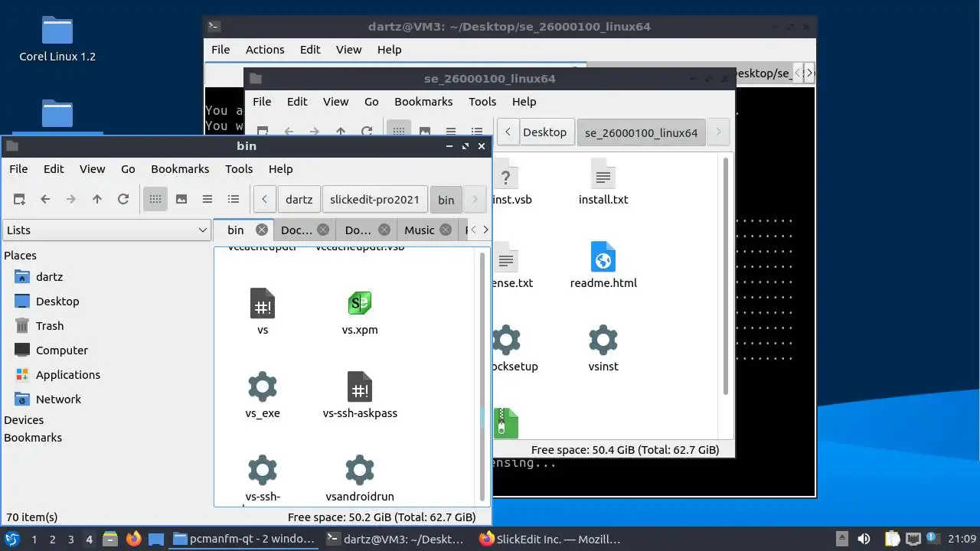
Task: Close the bin tab
Action: tap(262, 230)
